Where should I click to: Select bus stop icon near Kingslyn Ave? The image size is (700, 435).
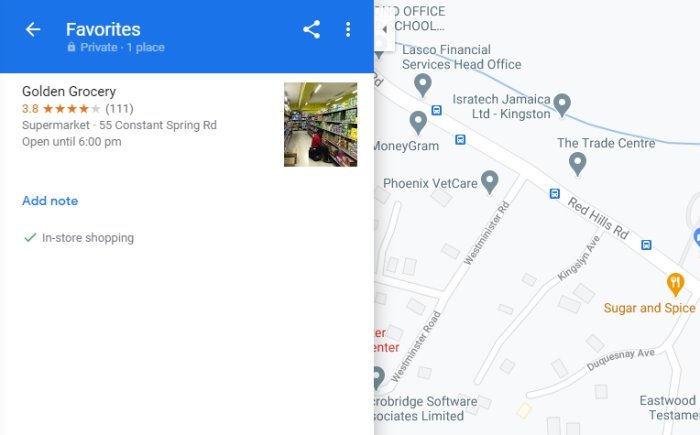pyautogui.click(x=646, y=245)
